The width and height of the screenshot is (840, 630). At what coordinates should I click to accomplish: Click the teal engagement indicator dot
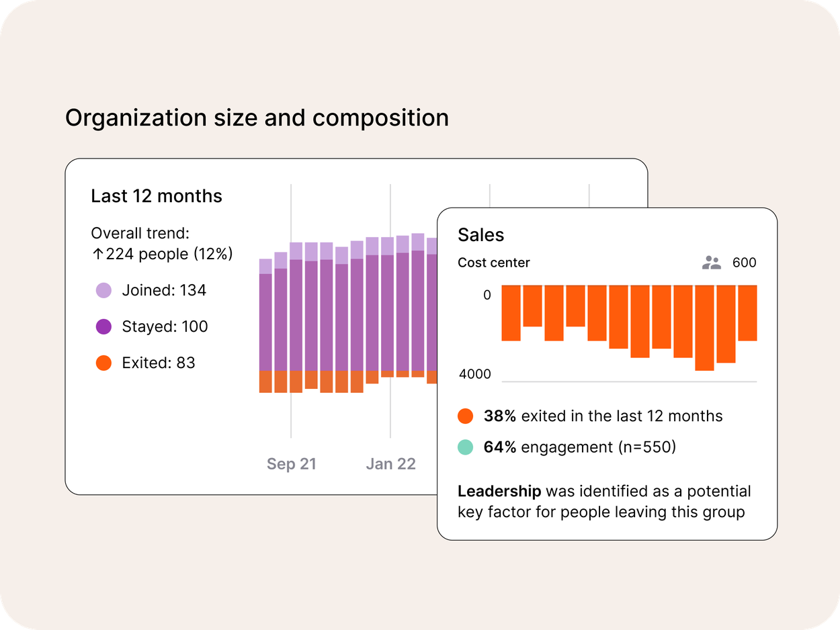click(x=465, y=447)
